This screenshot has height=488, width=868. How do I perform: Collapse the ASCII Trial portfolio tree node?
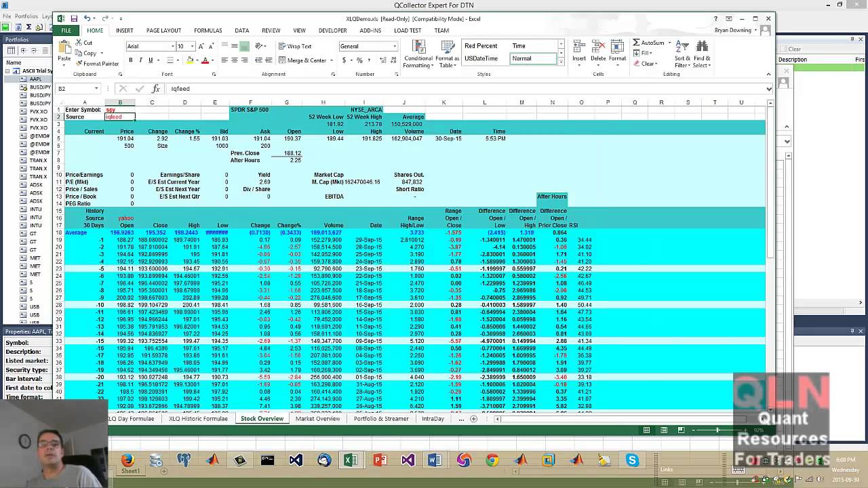click(x=7, y=71)
